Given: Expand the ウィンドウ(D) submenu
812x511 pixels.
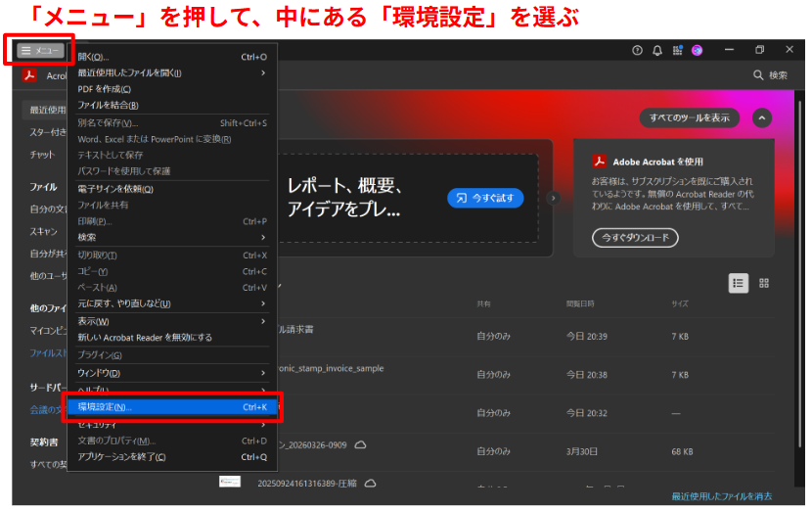Looking at the screenshot, I should 172,373.
